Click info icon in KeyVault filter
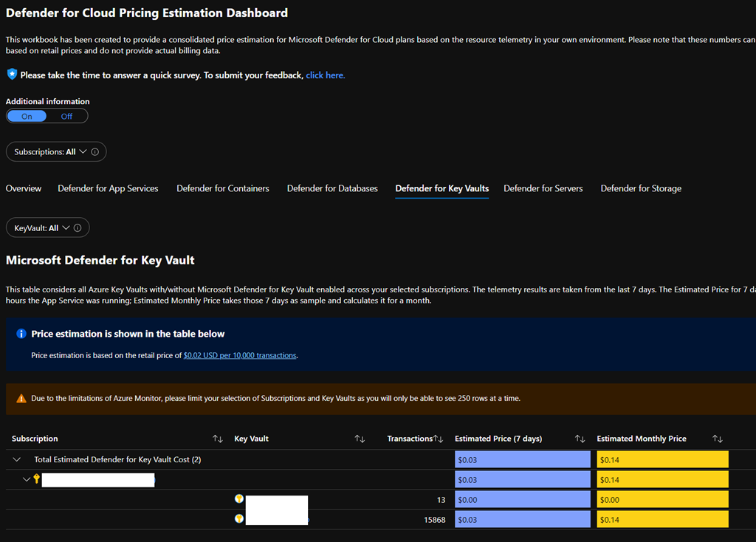The height and width of the screenshot is (542, 756). 78,228
